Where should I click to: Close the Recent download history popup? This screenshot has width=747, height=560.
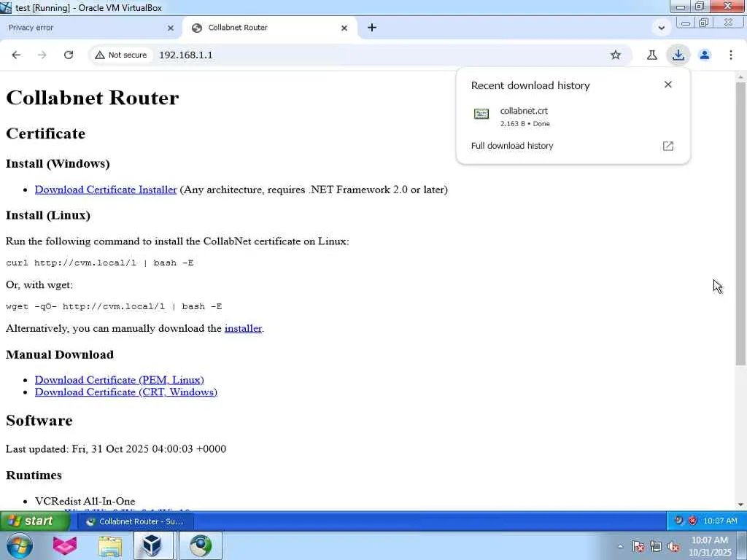(x=668, y=85)
